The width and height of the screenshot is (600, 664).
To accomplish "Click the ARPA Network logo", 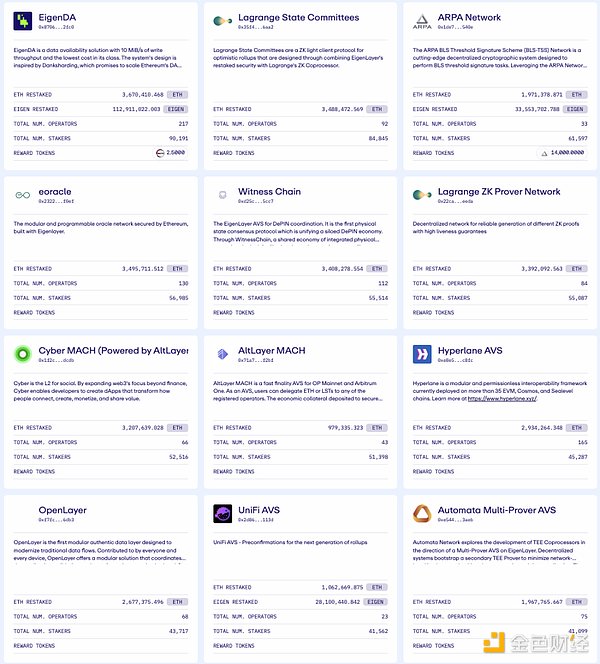I will click(x=421, y=20).
